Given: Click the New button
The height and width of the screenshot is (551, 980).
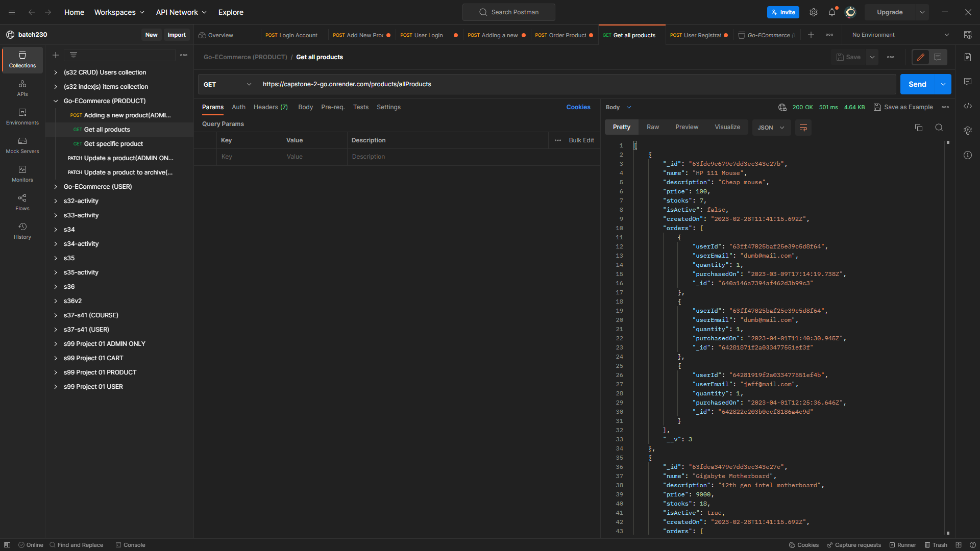Looking at the screenshot, I should [x=151, y=35].
